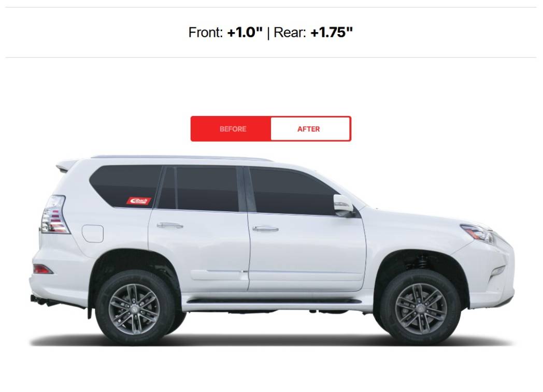This screenshot has width=543, height=392.
Task: Click the red Eibach sticker on the rear window
Action: [138, 201]
